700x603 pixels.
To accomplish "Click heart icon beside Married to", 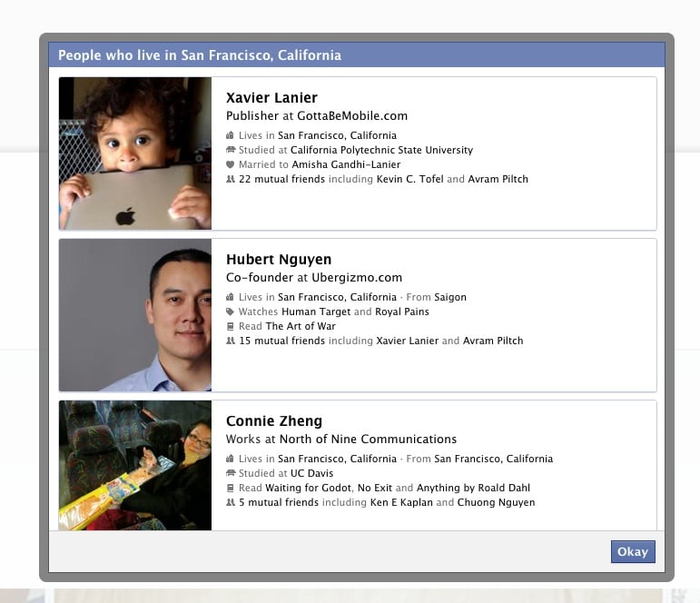I will [230, 164].
